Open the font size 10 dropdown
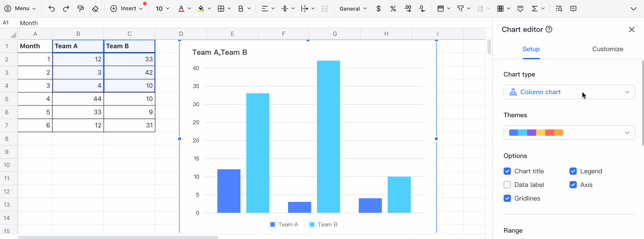 (x=162, y=9)
